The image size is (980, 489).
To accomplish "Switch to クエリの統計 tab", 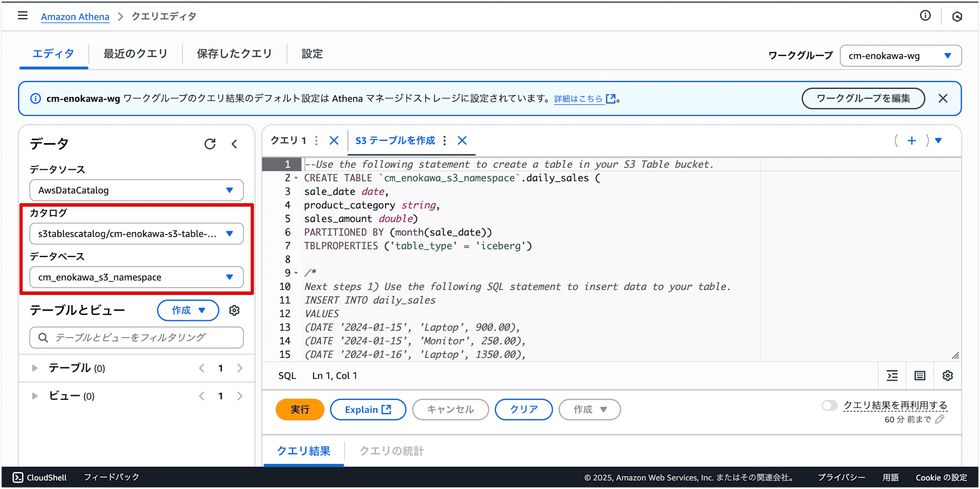I will pyautogui.click(x=392, y=451).
